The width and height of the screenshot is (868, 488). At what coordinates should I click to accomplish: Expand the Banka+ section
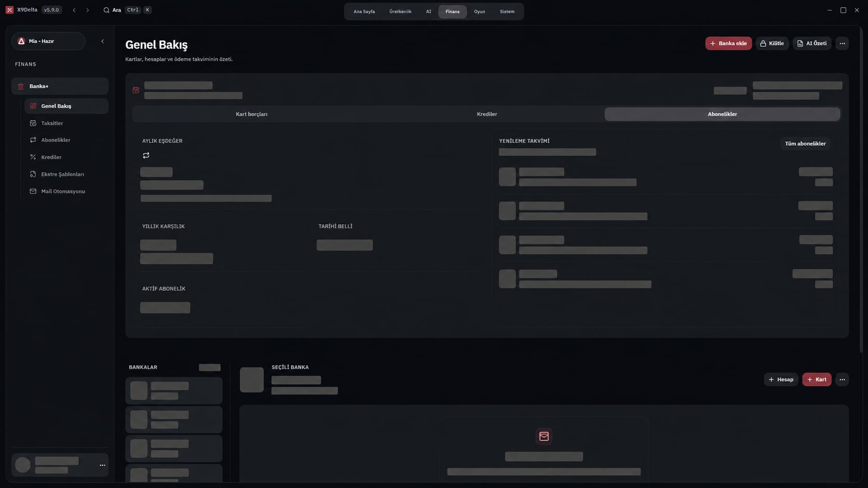tap(60, 86)
